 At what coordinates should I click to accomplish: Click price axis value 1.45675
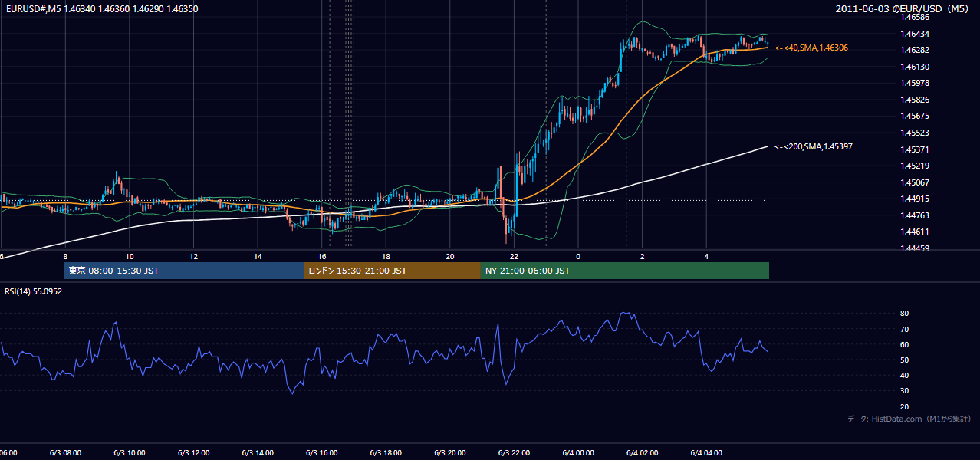(916, 117)
